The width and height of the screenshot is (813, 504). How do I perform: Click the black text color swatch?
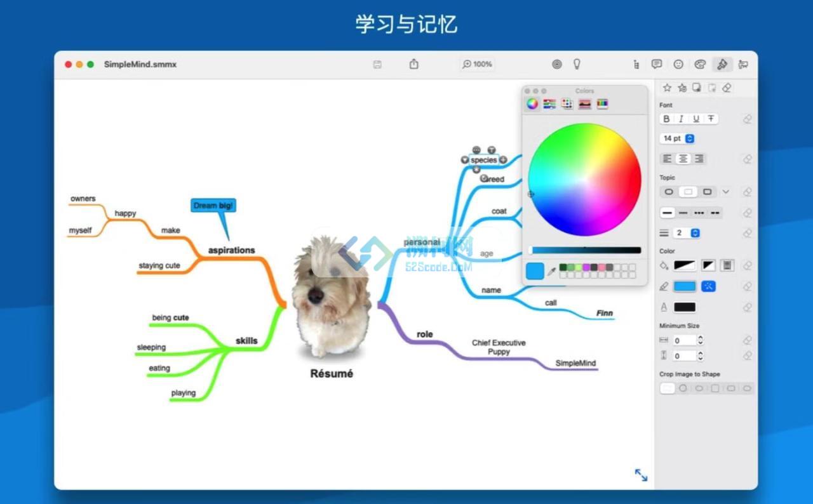pos(685,307)
